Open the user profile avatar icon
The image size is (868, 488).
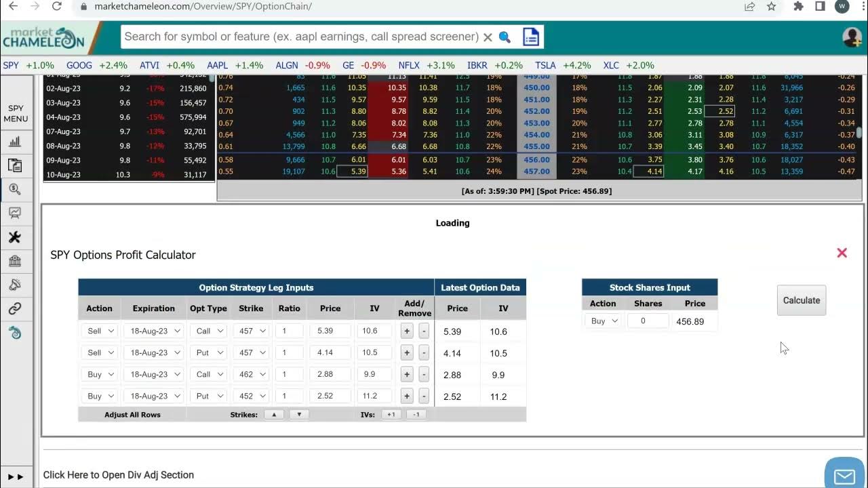click(x=852, y=37)
